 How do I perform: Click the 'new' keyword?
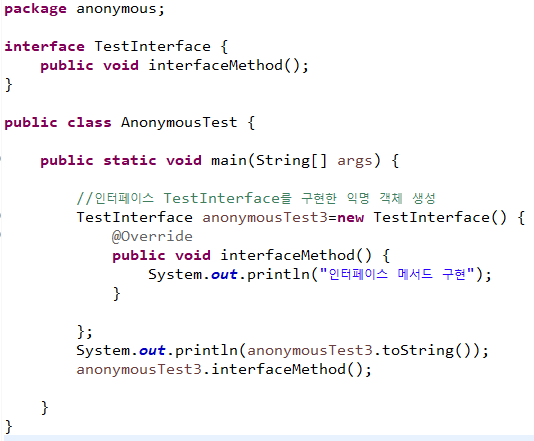pyautogui.click(x=350, y=218)
